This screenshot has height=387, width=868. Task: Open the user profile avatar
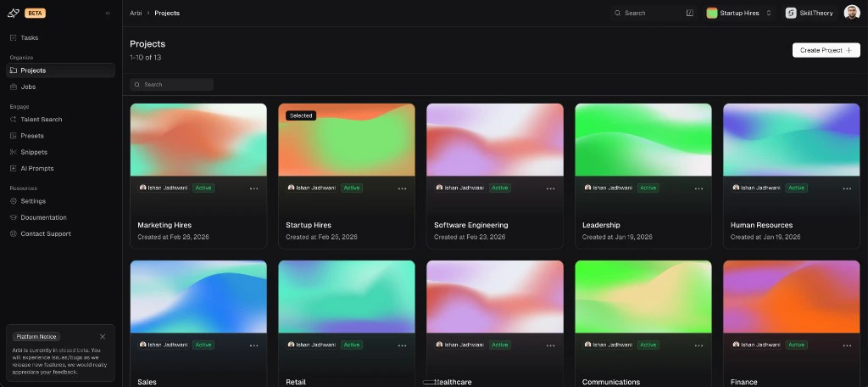(x=851, y=13)
